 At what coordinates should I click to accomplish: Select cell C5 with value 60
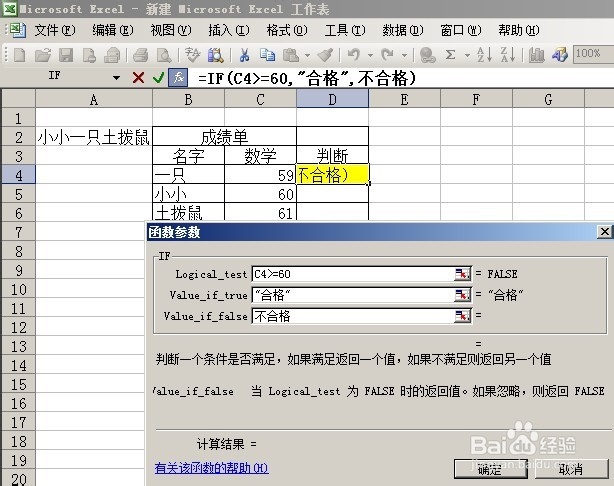pos(260,193)
